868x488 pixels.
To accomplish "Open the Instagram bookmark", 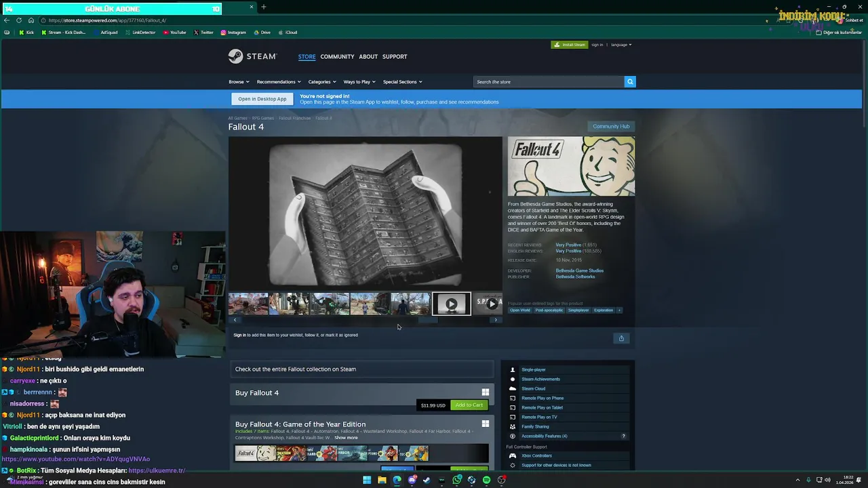I will [x=233, y=32].
